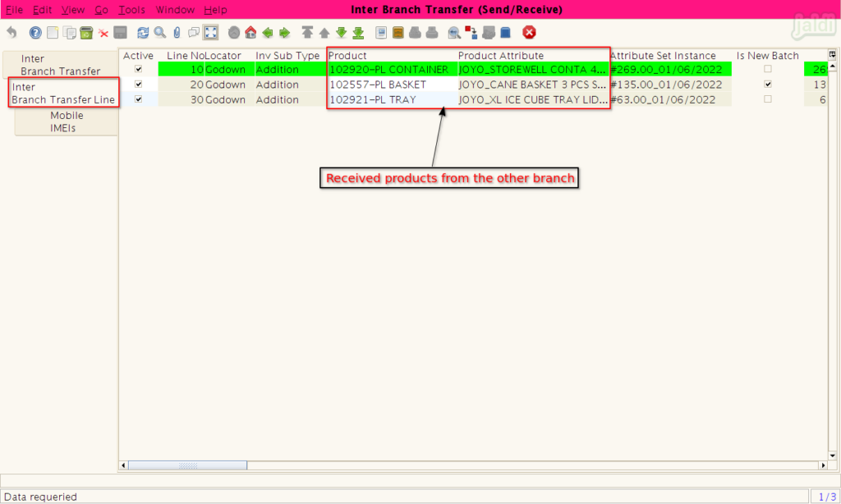Click the blue Product Info icon
The image size is (841, 504).
click(x=505, y=33)
